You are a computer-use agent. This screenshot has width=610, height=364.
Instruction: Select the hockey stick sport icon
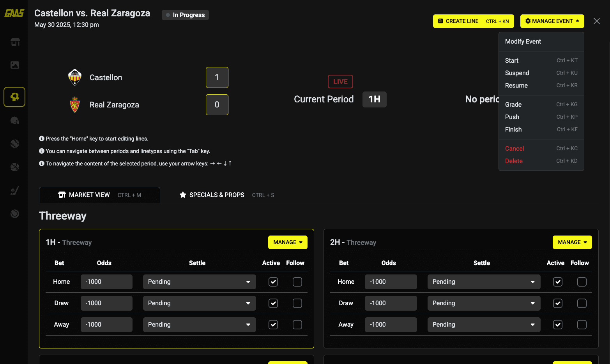[15, 190]
